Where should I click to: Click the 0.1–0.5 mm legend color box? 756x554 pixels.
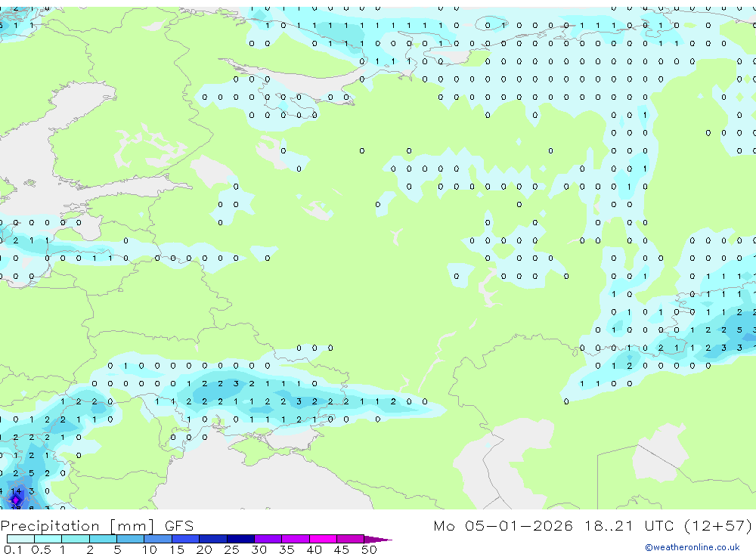point(20,539)
